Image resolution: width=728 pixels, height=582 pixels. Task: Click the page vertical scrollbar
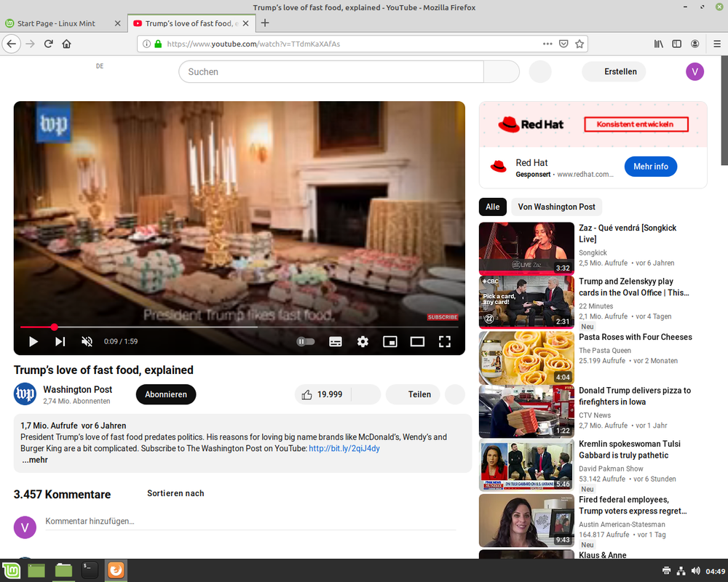(x=724, y=111)
